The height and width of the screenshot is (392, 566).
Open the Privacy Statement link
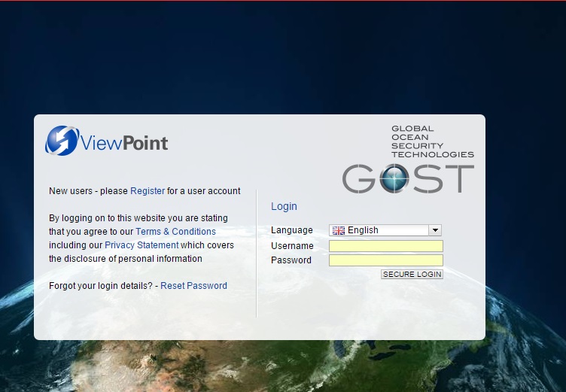[141, 245]
